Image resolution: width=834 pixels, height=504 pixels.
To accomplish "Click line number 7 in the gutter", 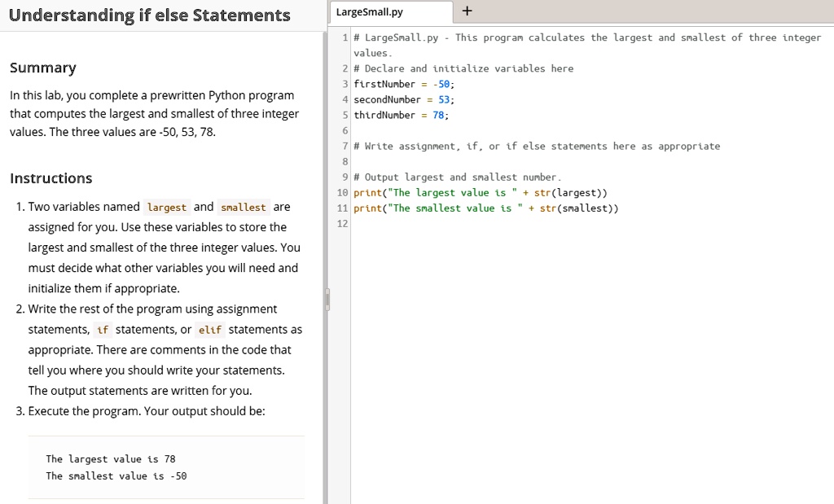I will (x=345, y=147).
